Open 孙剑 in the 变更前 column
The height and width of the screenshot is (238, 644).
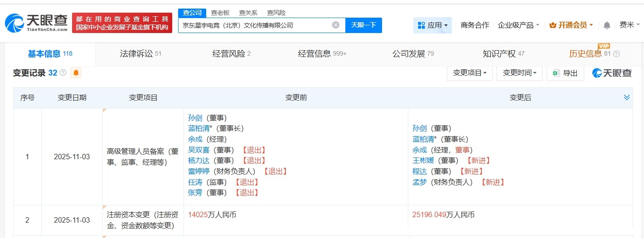coord(195,118)
